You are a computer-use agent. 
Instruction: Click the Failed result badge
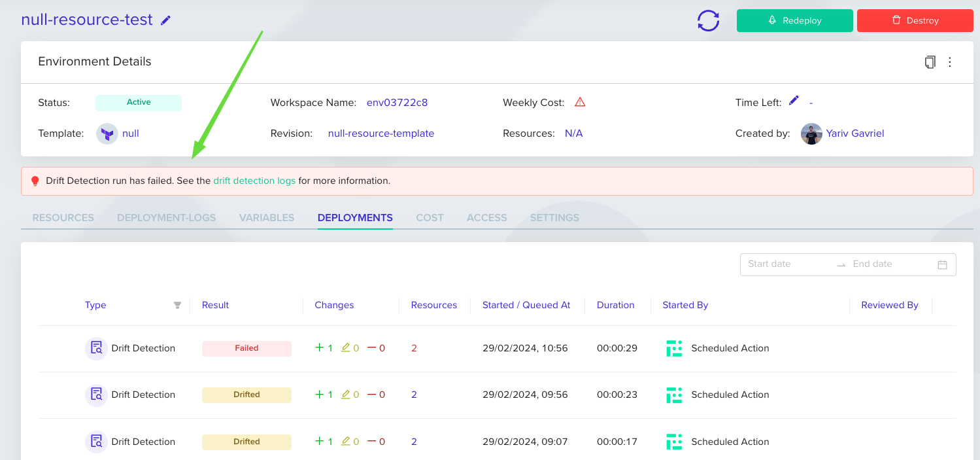pyautogui.click(x=246, y=349)
